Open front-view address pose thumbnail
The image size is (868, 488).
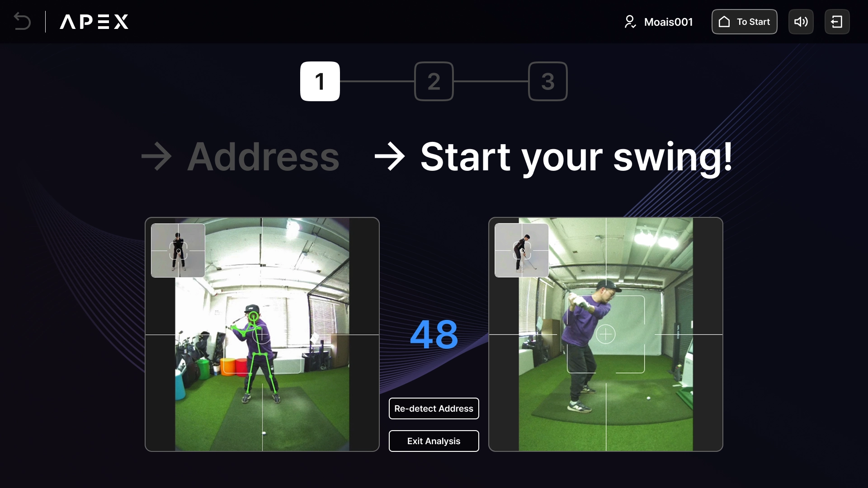coord(178,250)
